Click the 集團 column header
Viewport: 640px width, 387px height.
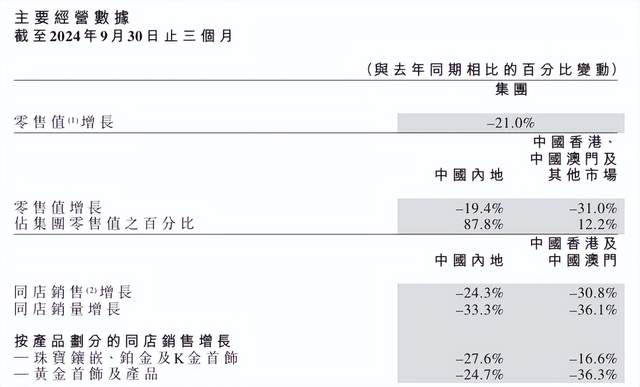[511, 89]
